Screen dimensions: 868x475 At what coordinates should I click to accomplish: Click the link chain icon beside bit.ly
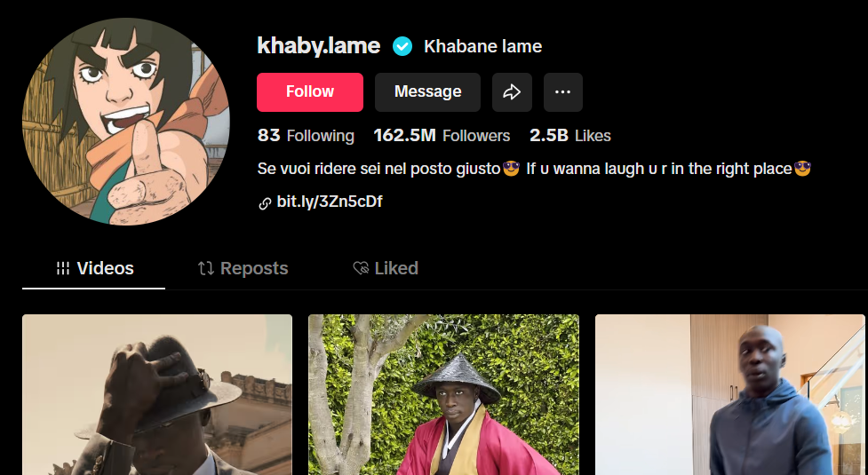click(x=265, y=203)
